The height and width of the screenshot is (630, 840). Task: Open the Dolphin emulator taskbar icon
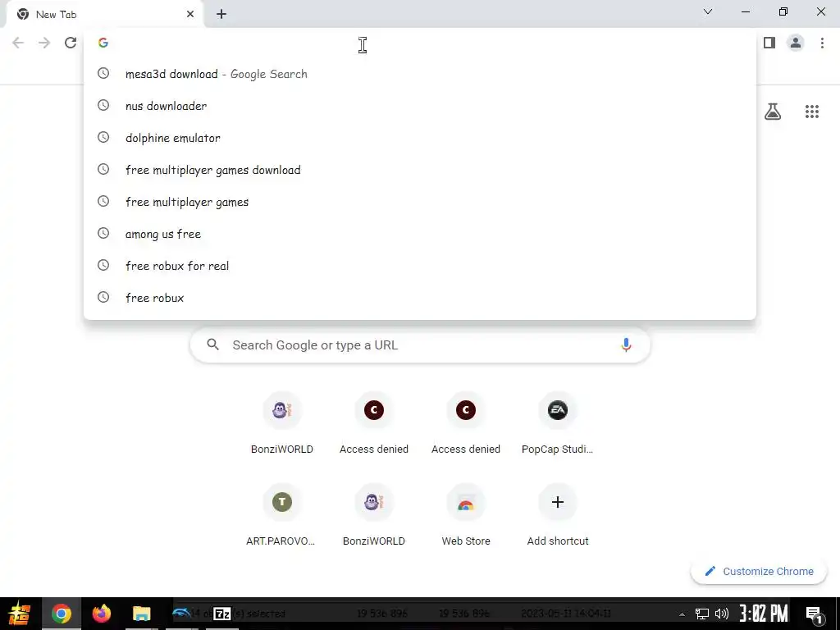point(181,614)
